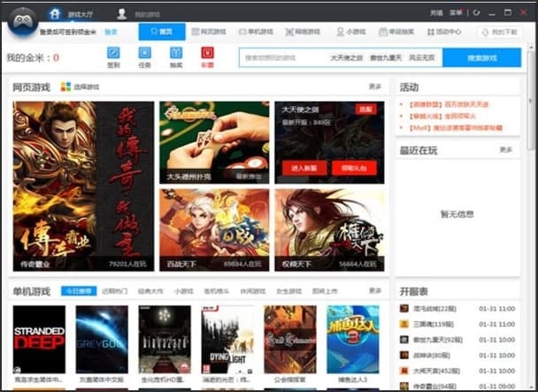Open the 菜单 menu
538x392 pixels.
pyautogui.click(x=456, y=13)
